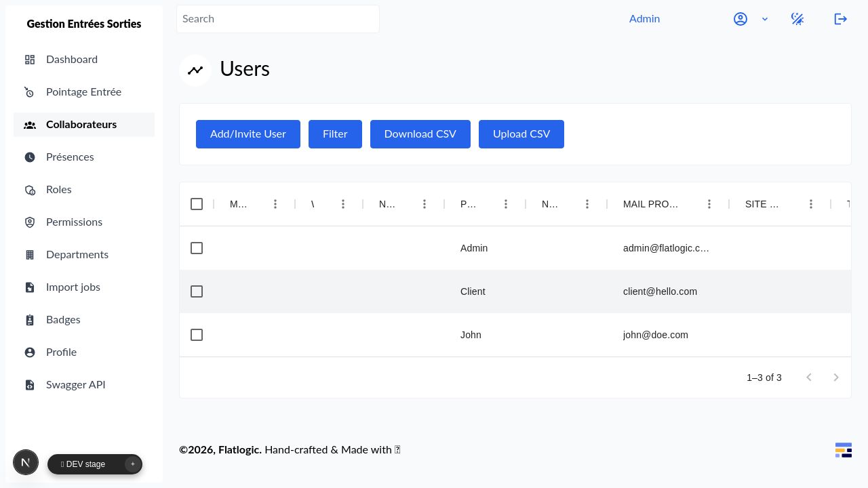Image resolution: width=868 pixels, height=488 pixels.
Task: Click the user avatar icon in header
Action: (x=741, y=19)
